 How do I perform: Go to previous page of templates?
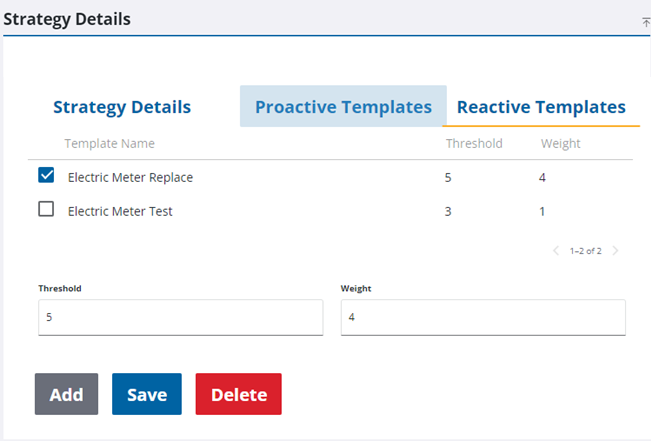[x=556, y=251]
